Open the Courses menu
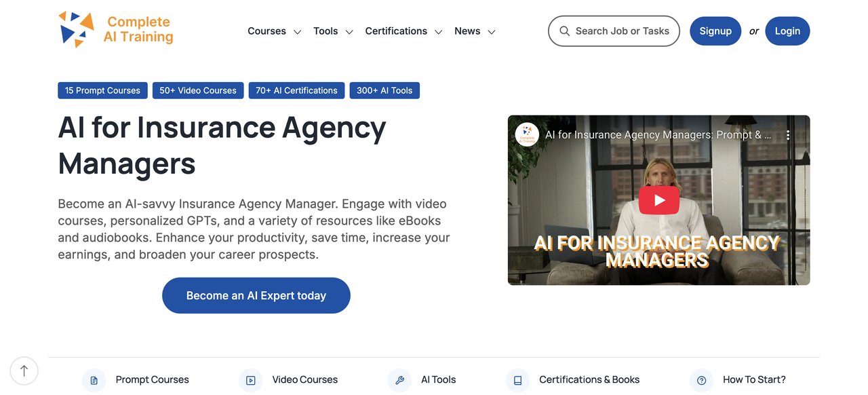 point(267,31)
